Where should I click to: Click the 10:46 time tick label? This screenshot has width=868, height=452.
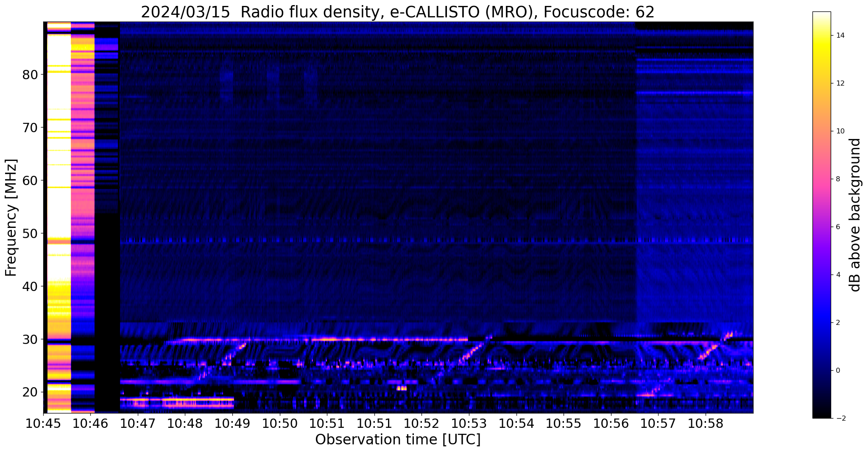91,423
